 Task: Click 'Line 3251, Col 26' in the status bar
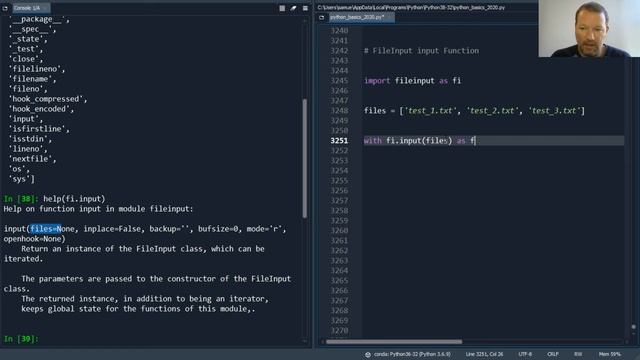coord(484,354)
